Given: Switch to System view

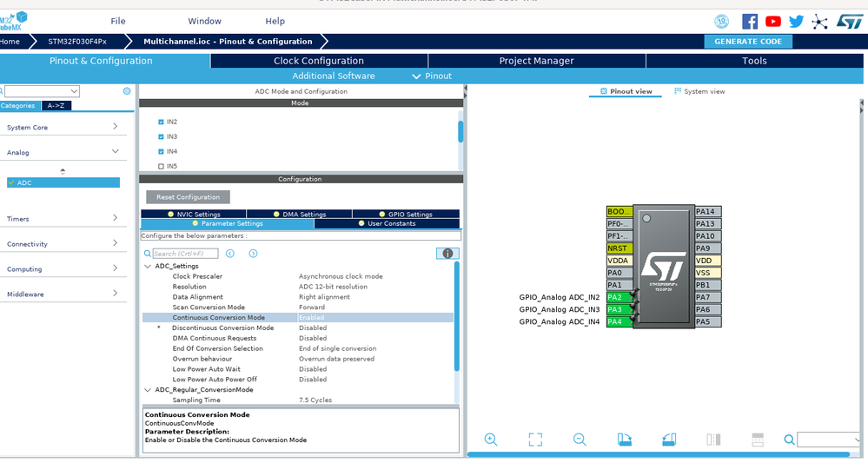Looking at the screenshot, I should coord(699,91).
